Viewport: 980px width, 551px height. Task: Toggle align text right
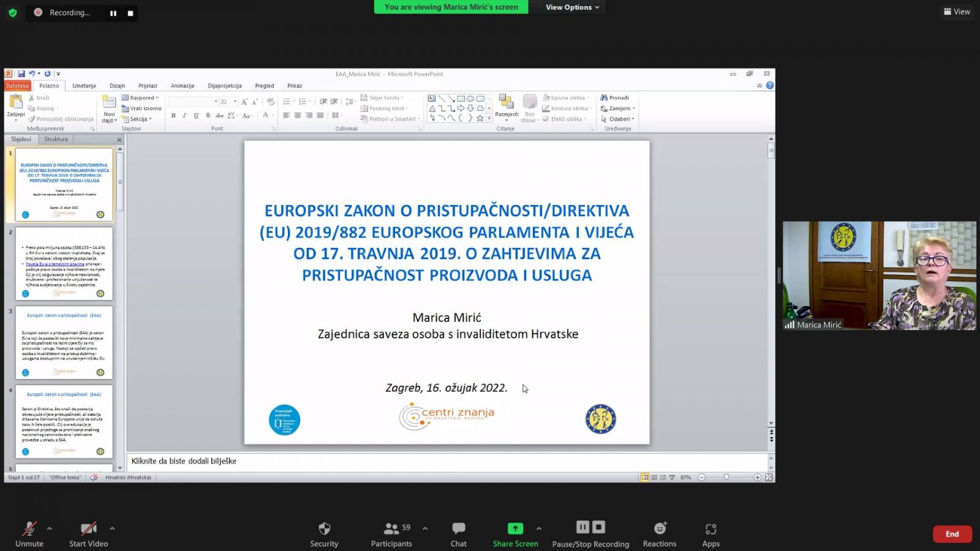pos(309,115)
